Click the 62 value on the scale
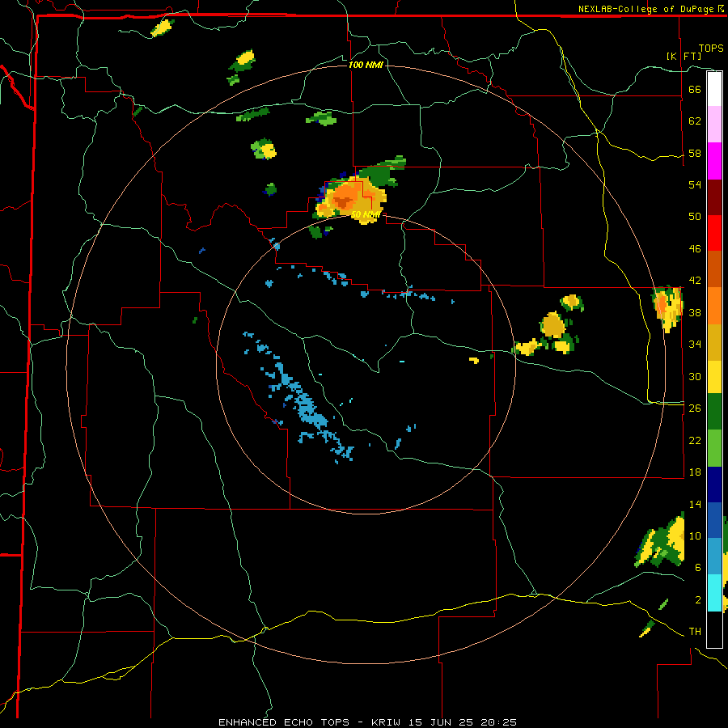This screenshot has width=728, height=728. click(695, 121)
